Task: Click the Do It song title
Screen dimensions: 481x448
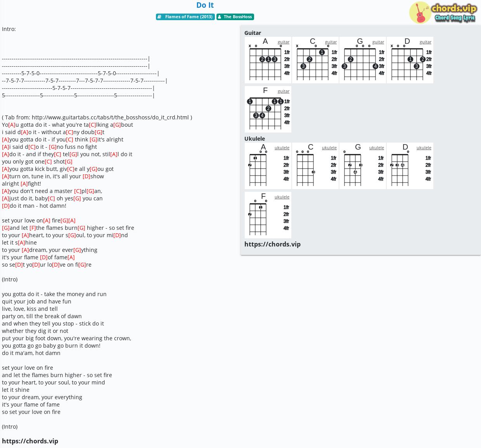Action: [x=205, y=5]
